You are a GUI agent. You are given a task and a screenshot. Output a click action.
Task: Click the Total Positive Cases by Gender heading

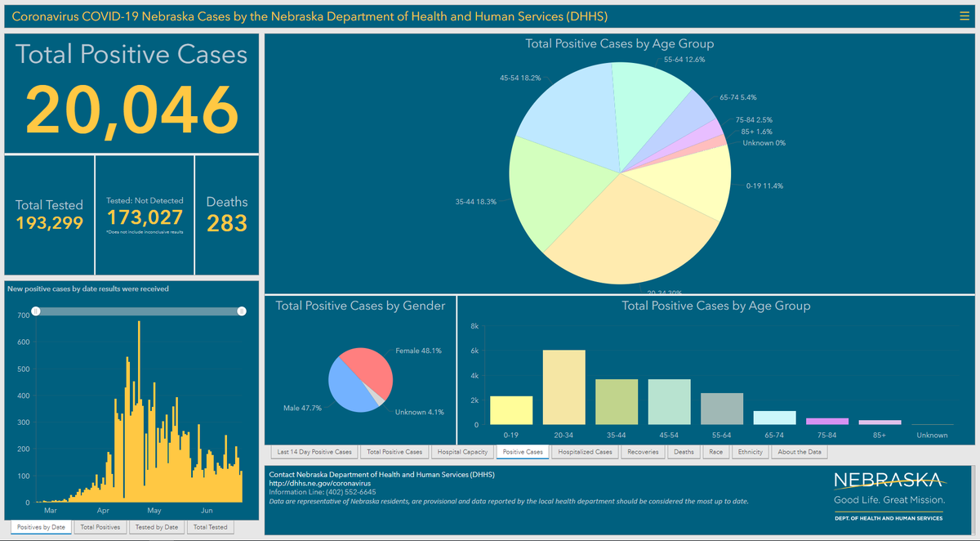click(360, 306)
